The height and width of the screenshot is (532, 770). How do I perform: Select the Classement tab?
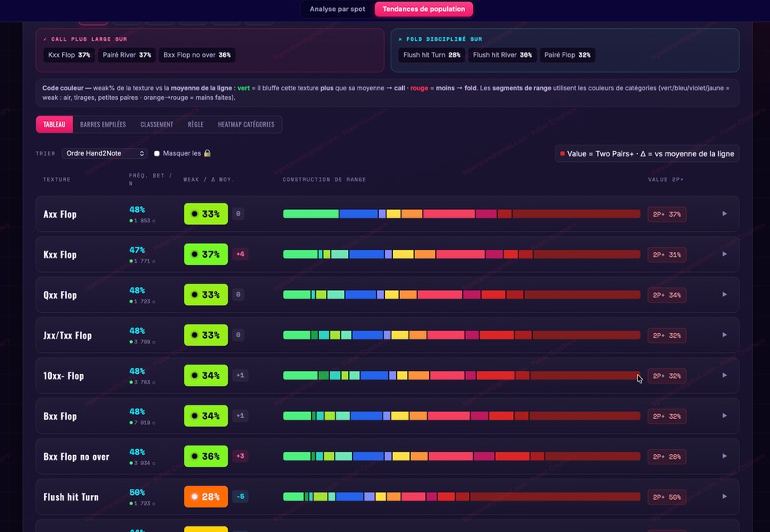(x=156, y=124)
